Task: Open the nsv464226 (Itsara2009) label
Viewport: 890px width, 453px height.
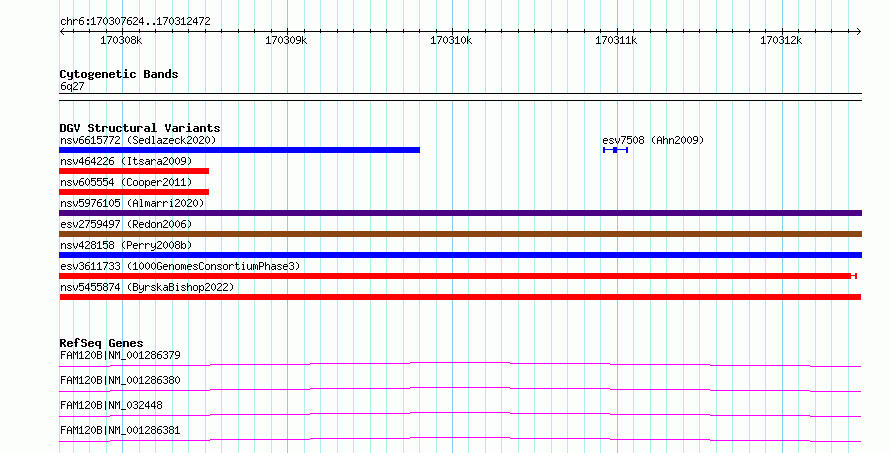Action: (x=126, y=161)
